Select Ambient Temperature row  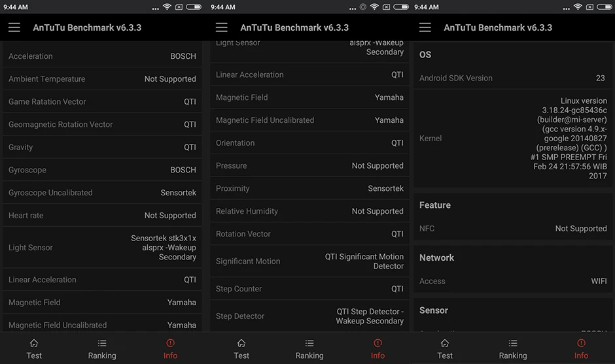pyautogui.click(x=102, y=79)
